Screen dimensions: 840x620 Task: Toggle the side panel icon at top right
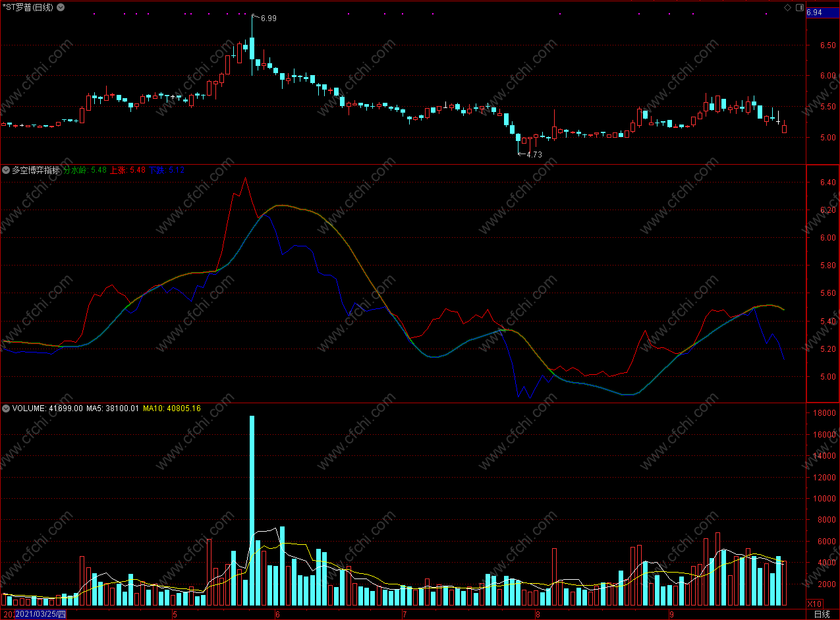point(800,7)
